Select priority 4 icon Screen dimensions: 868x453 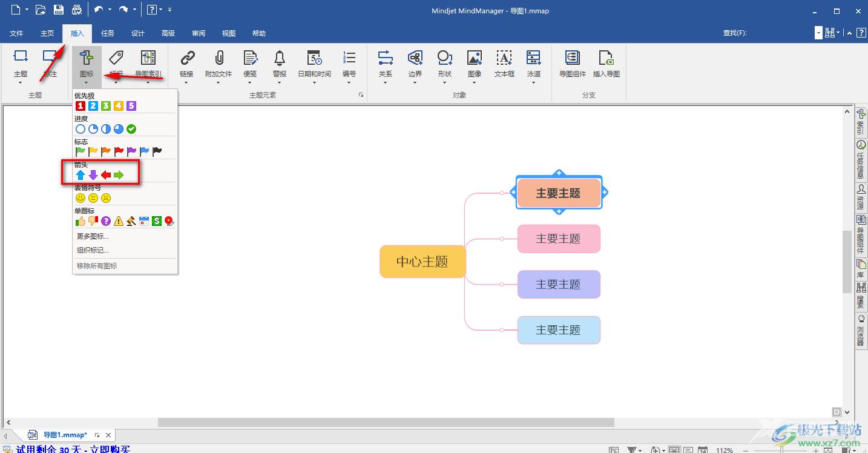coord(119,106)
